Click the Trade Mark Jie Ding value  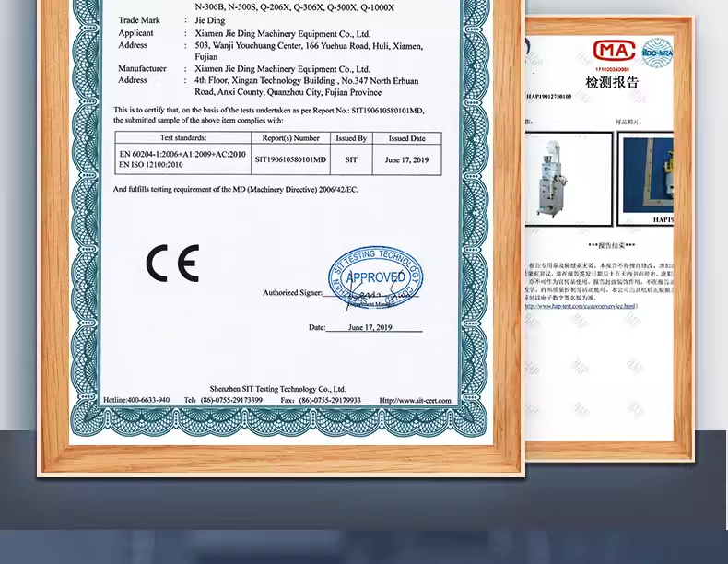pyautogui.click(x=211, y=20)
